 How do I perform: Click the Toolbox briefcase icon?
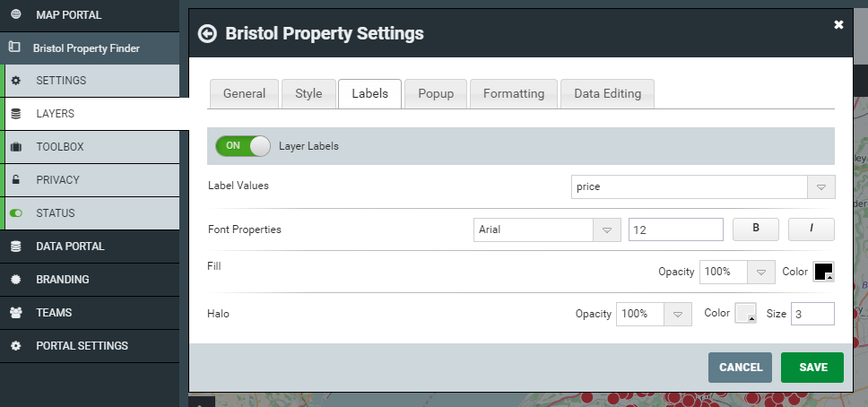16,147
